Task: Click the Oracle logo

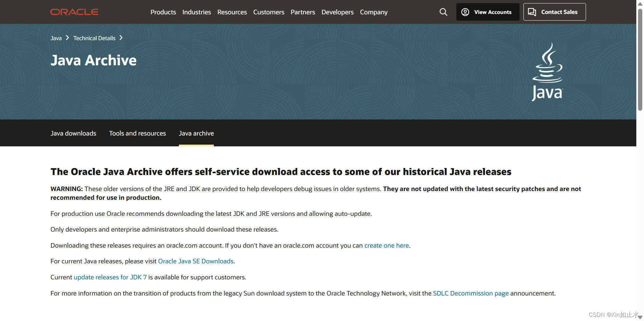Action: (74, 12)
